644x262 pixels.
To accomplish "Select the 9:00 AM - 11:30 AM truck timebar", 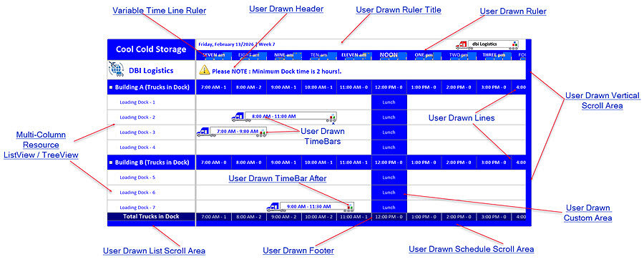I will (310, 207).
